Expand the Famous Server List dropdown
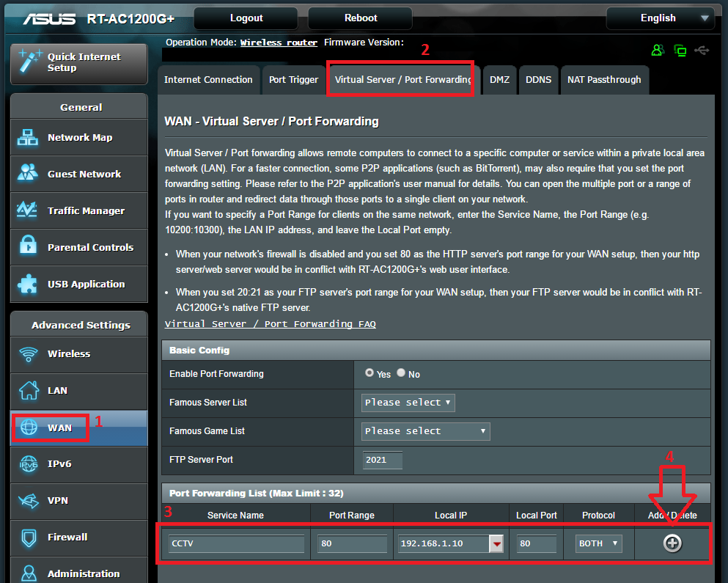Viewport: 728px width, 583px height. (408, 403)
